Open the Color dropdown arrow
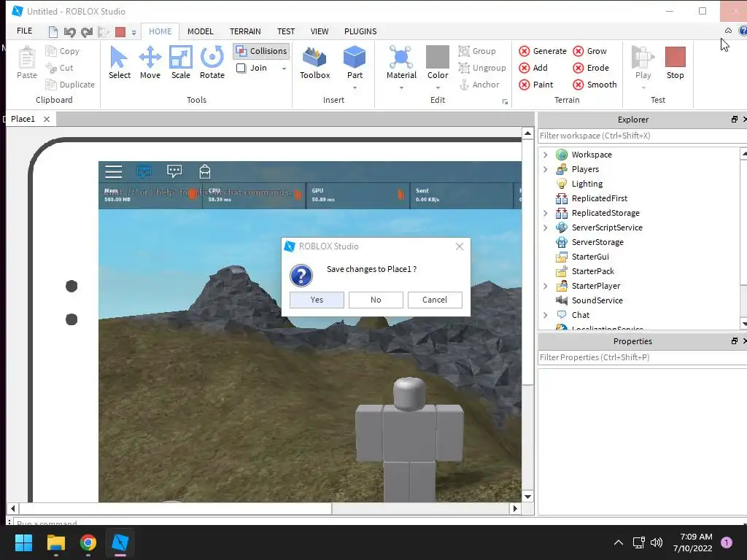Screen dimensions: 747x560 coord(438,88)
